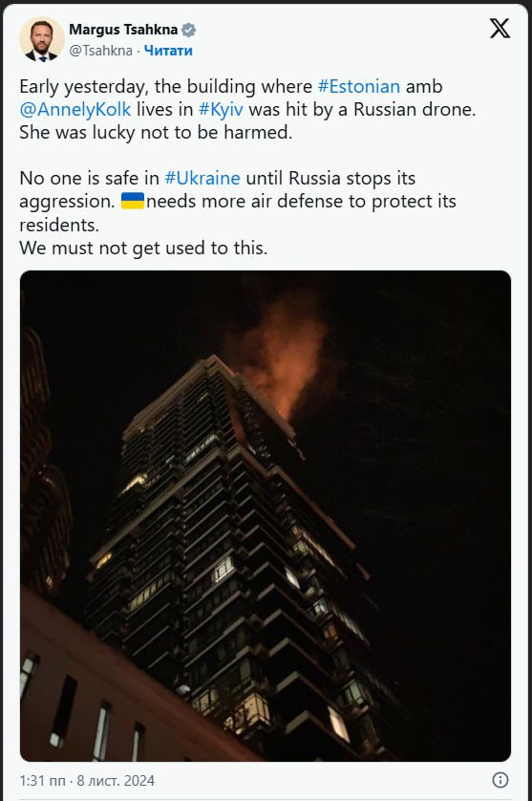
Task: Open the #Ukraine hashtag
Action: point(202,178)
